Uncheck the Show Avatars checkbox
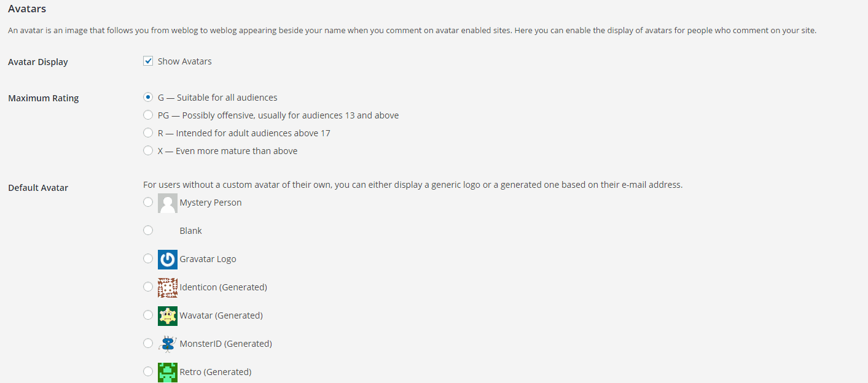Viewport: 868px width, 383px height. [x=148, y=61]
